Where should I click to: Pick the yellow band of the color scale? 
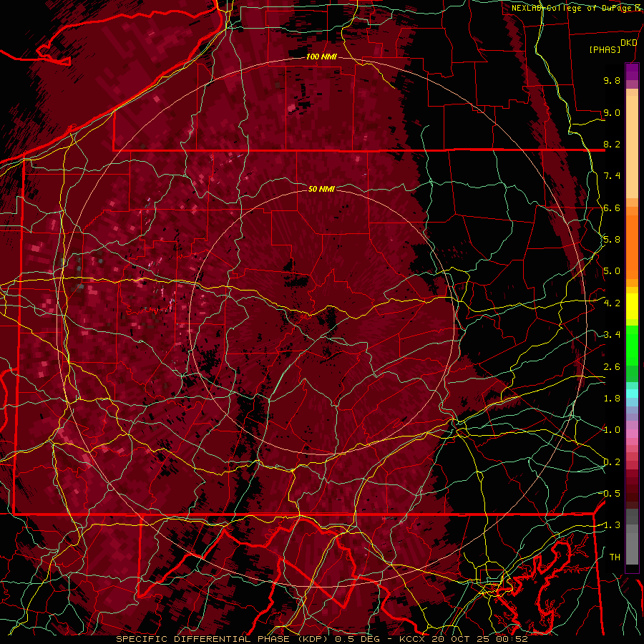tap(632, 306)
